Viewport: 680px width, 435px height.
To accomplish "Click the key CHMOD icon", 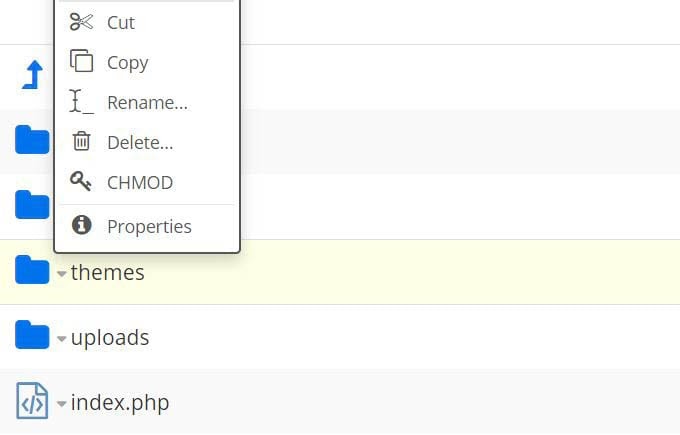I will point(81,182).
